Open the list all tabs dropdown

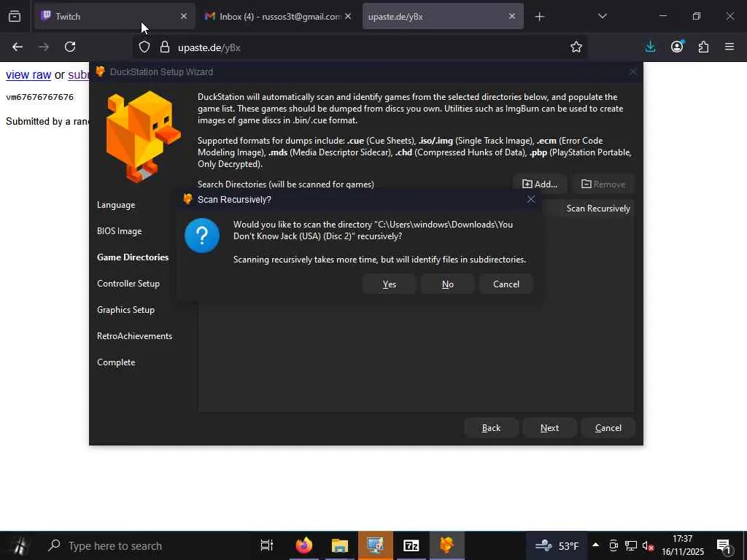[x=602, y=16]
